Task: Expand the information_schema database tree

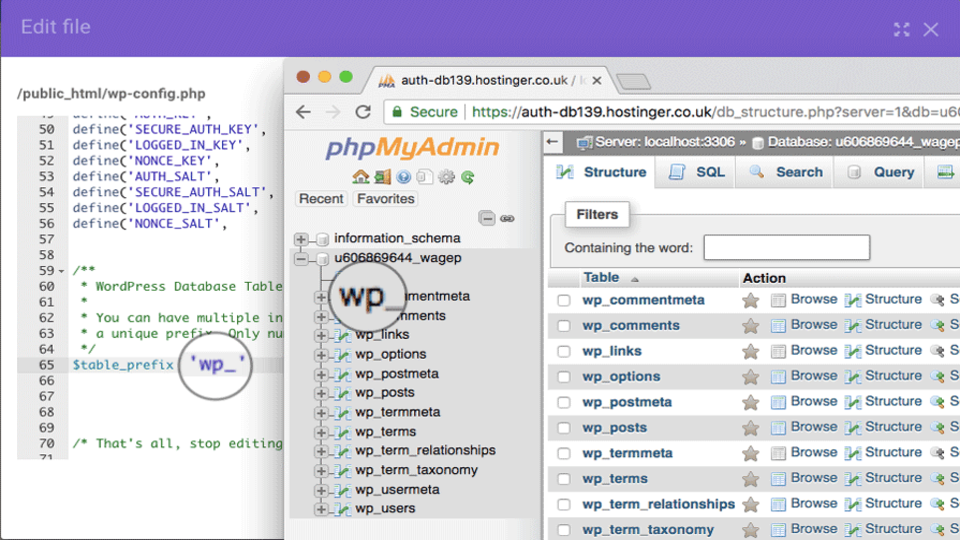Action: 301,239
